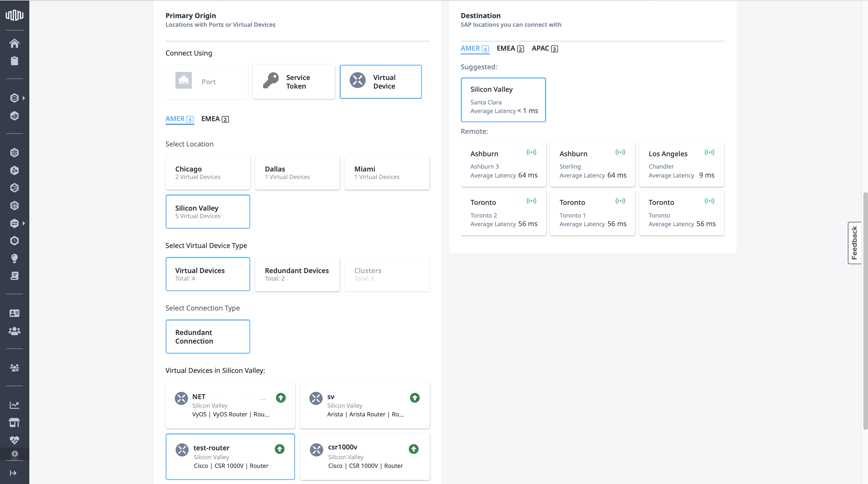This screenshot has width=868, height=484.
Task: Open the clipboard icon in sidebar
Action: 14,61
